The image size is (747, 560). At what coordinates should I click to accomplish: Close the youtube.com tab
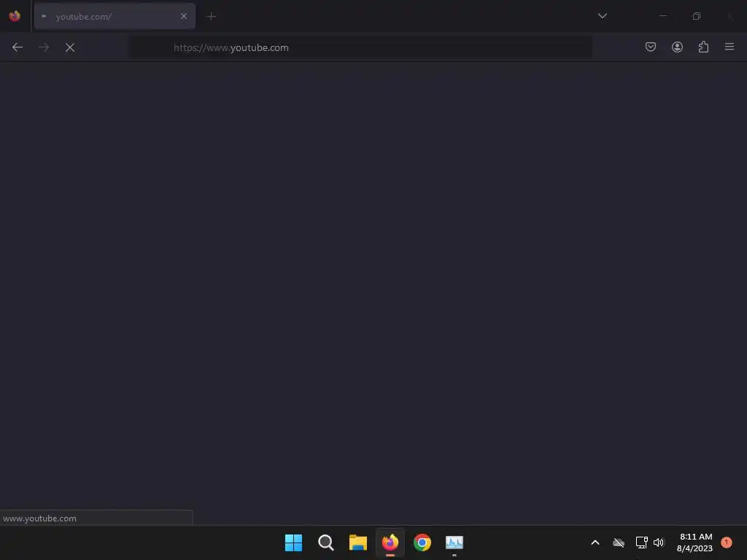(184, 16)
